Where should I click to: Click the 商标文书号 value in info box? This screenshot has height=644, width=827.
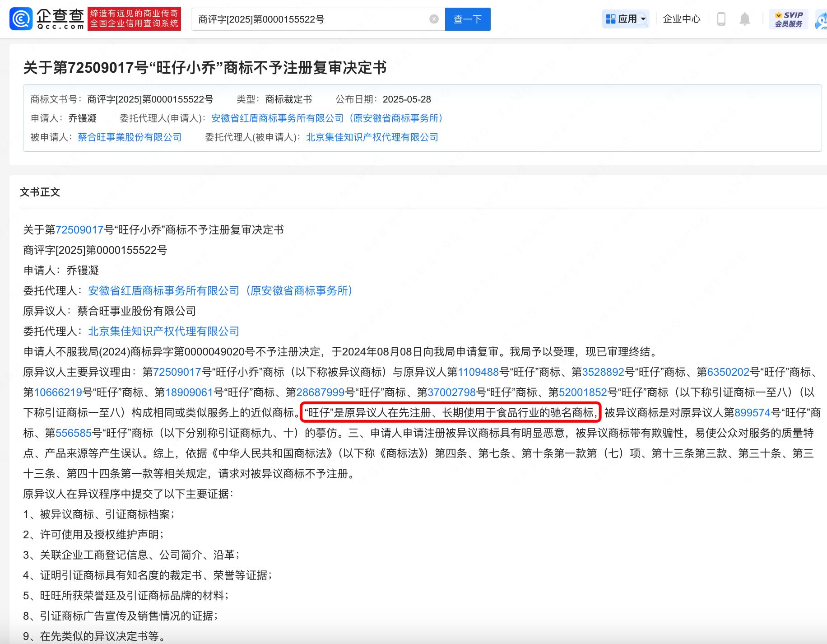[150, 99]
